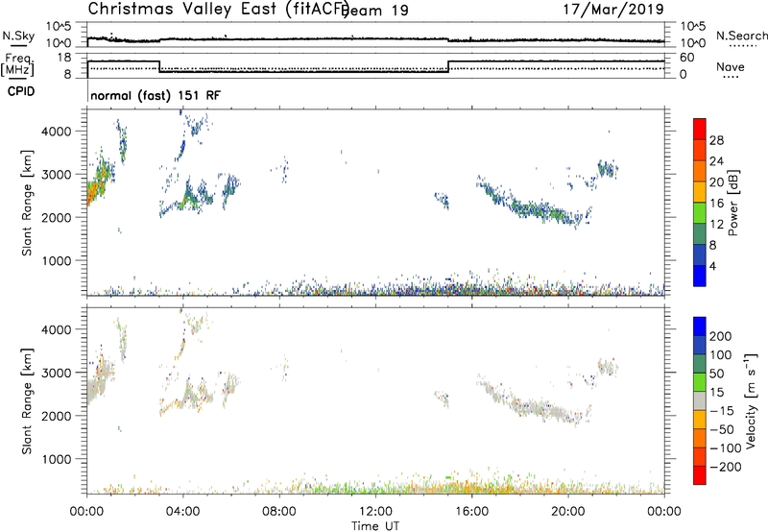The image size is (768, 532).
Task: Select the Power [dB] colorbar title
Action: (733, 203)
